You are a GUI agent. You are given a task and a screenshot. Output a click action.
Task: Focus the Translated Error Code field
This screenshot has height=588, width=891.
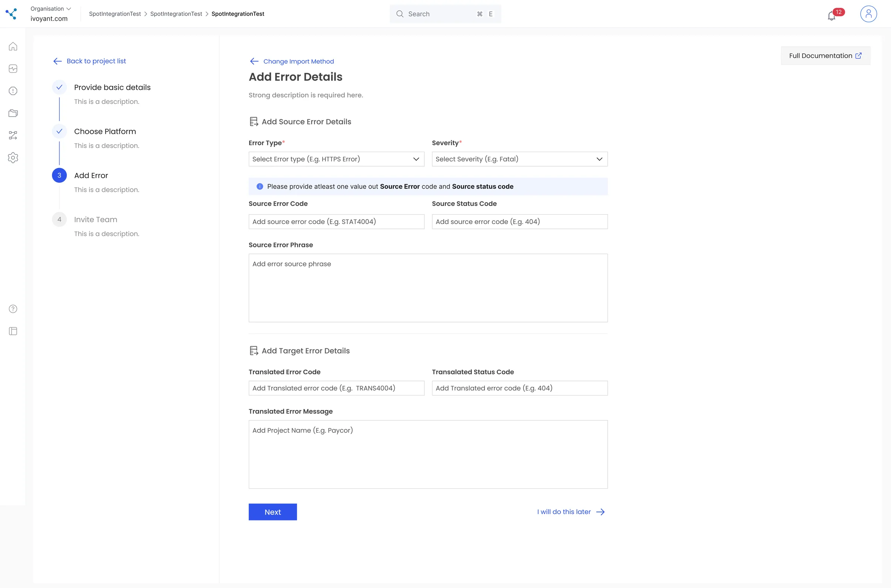pos(336,388)
